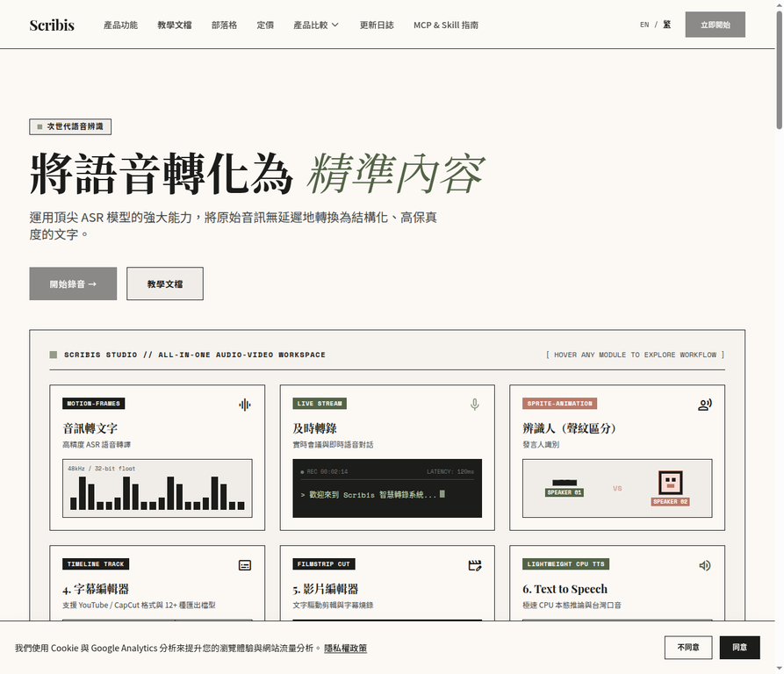784x674 pixels.
Task: Click the 48kHz / 32-bit float label
Action: 102,469
